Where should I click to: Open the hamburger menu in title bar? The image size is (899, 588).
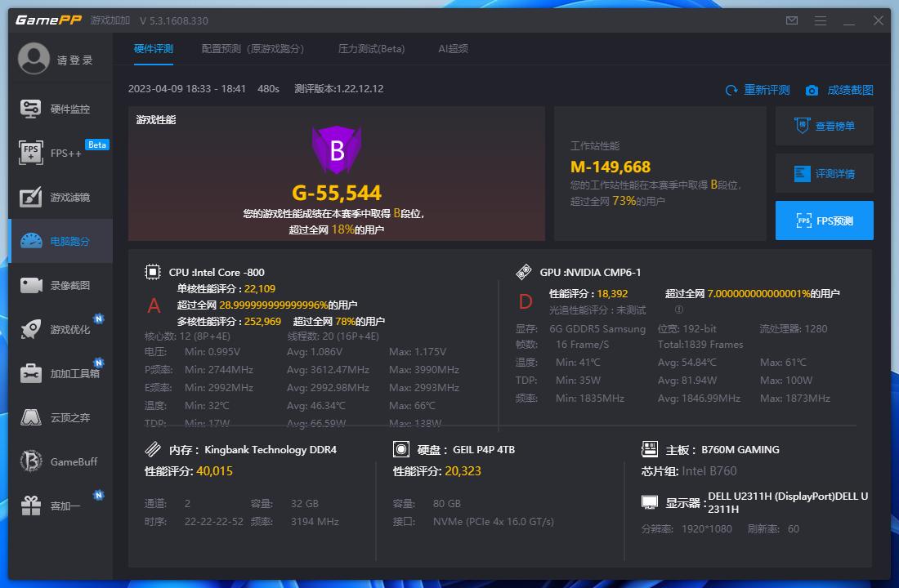pos(821,20)
